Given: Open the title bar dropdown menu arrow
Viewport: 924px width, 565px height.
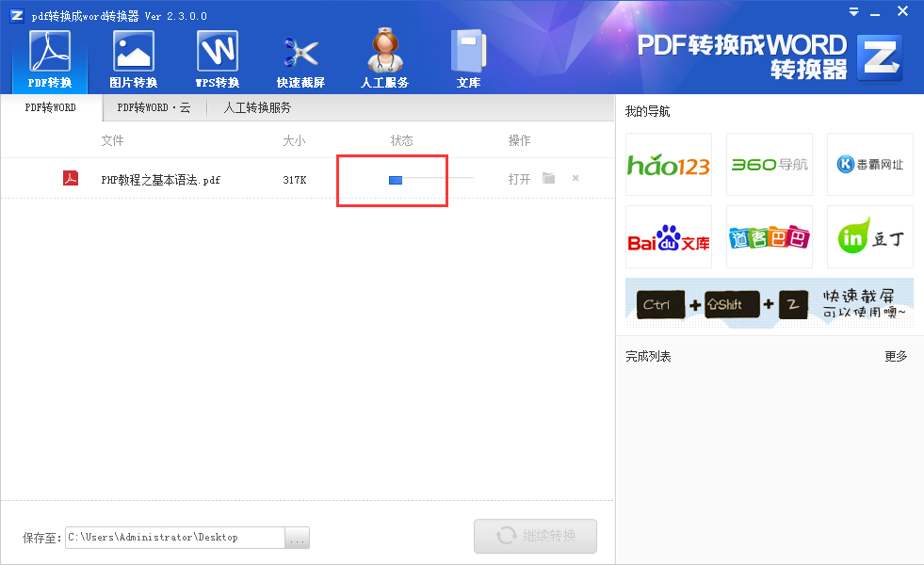Looking at the screenshot, I should tap(853, 12).
